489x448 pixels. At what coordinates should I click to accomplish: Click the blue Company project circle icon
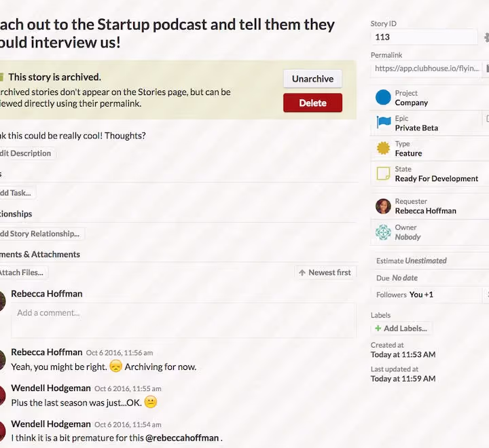tap(383, 97)
